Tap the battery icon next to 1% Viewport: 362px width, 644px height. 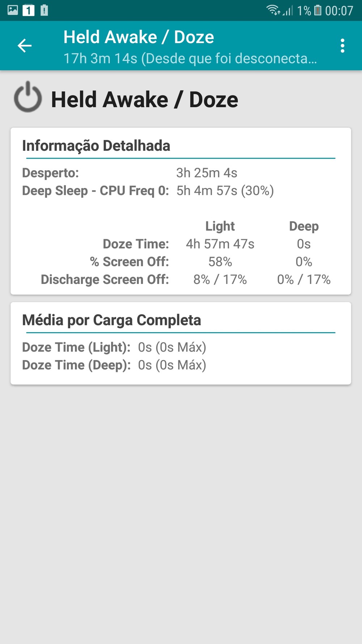[317, 10]
